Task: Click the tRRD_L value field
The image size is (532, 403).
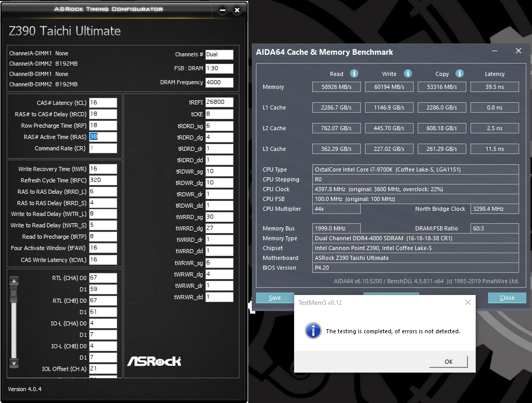Action: click(x=103, y=192)
